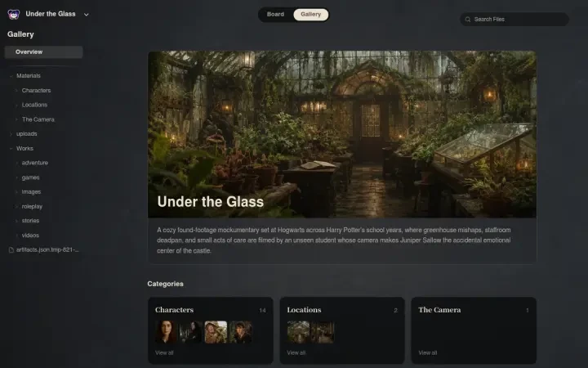
Task: Click the greenhouse hero banner image
Action: pos(342,134)
